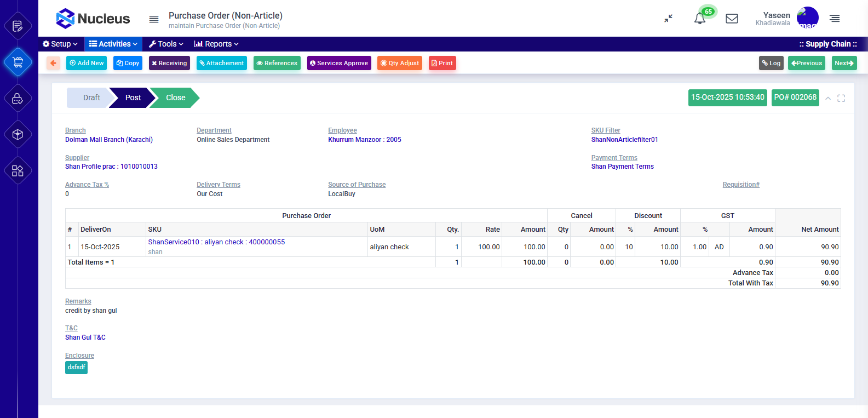Click the dsfsdf enclosure tag

click(x=76, y=368)
